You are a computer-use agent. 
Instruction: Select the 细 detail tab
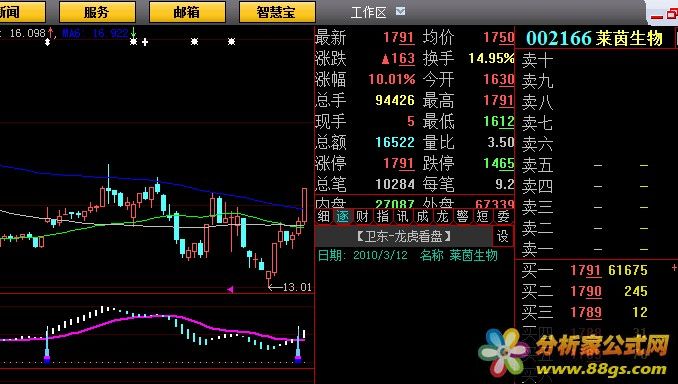point(324,216)
